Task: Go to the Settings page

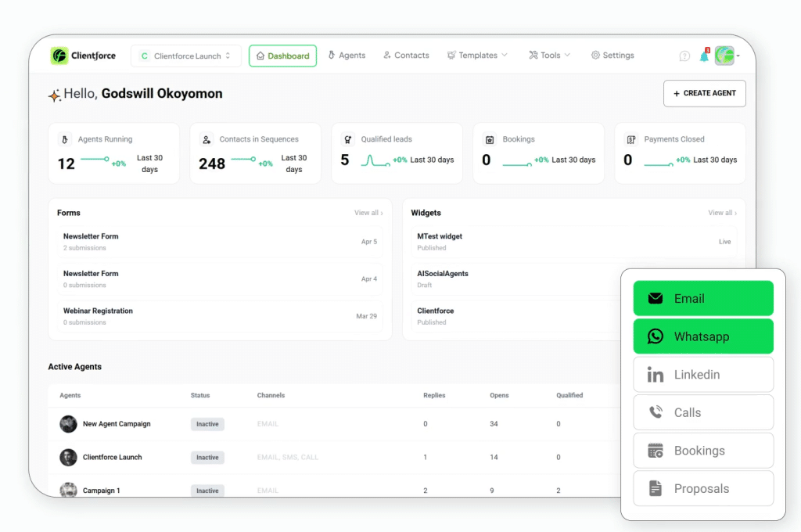Action: click(x=612, y=56)
